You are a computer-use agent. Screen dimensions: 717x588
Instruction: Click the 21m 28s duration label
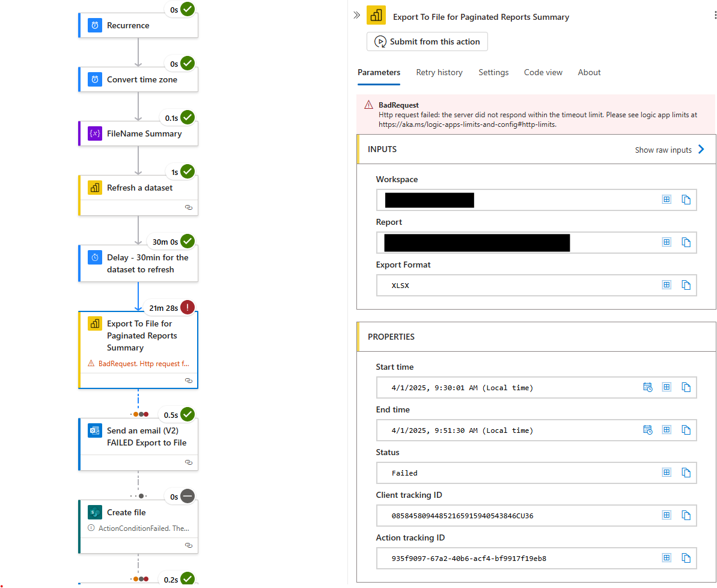(163, 308)
